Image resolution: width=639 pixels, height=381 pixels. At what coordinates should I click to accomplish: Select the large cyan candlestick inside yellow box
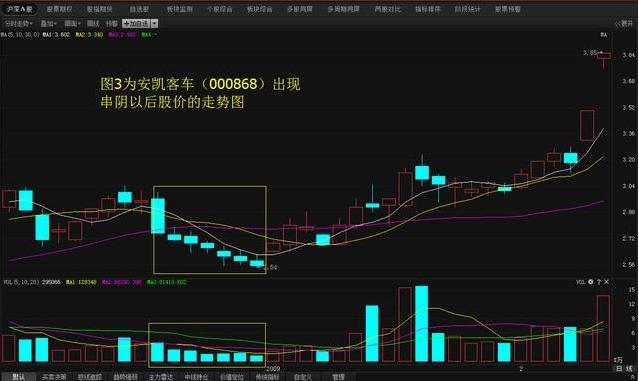click(158, 216)
